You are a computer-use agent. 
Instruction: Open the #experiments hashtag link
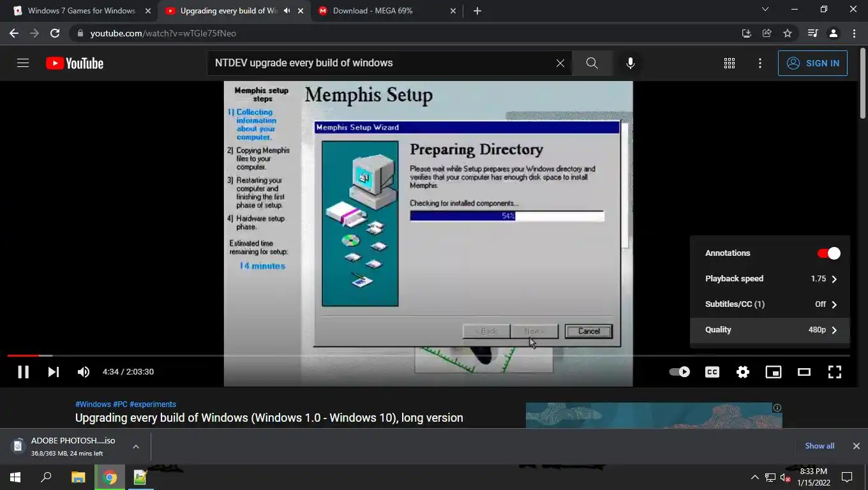(153, 405)
